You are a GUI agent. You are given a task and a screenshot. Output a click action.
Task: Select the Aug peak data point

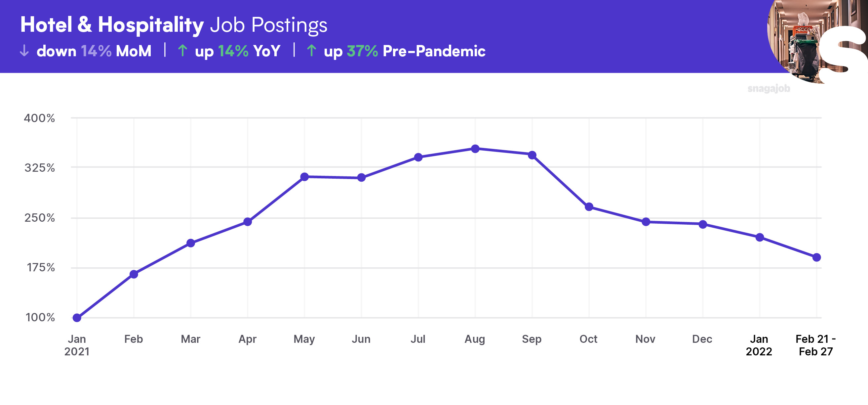(x=475, y=149)
